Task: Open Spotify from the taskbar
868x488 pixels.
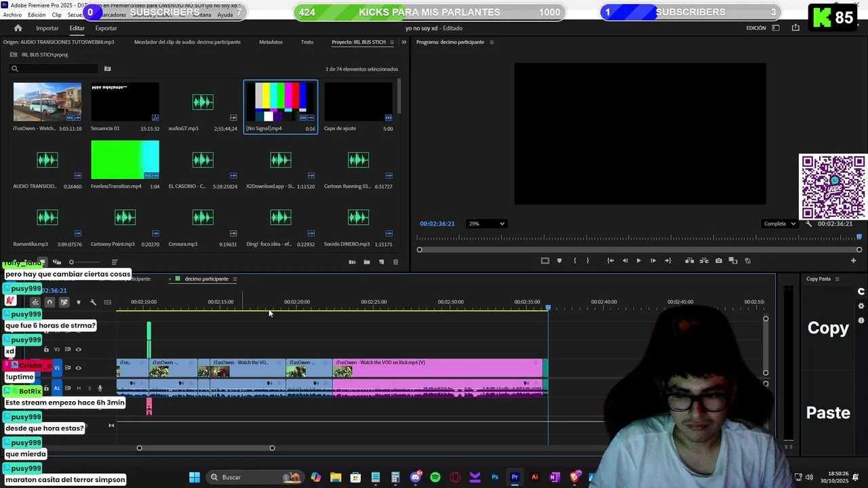Action: coord(435,477)
